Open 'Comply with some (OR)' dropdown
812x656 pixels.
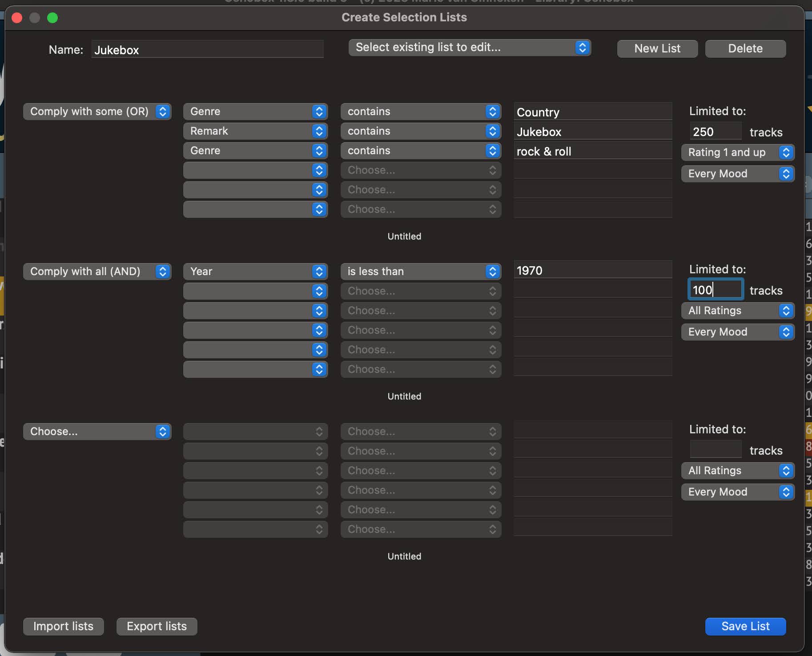click(x=97, y=112)
